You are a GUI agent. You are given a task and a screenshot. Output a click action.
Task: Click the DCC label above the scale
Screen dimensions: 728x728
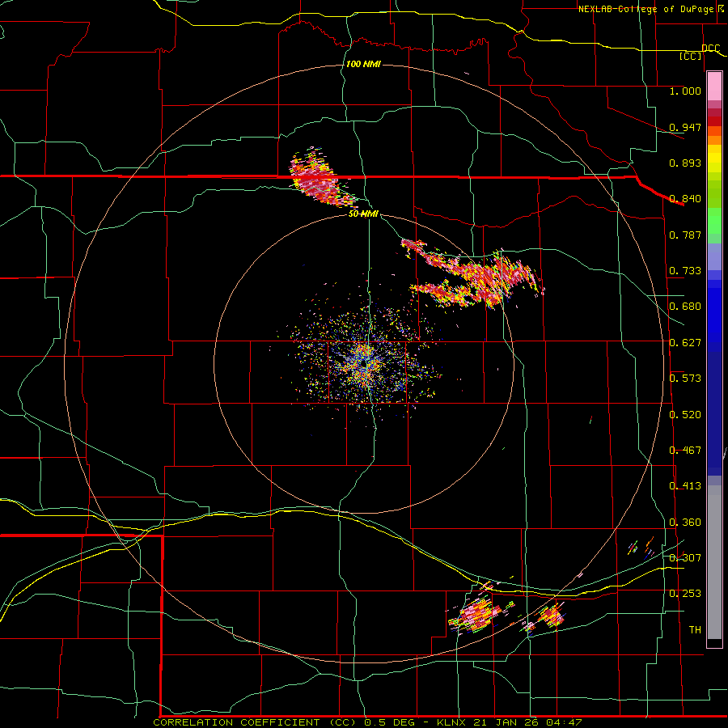(710, 48)
